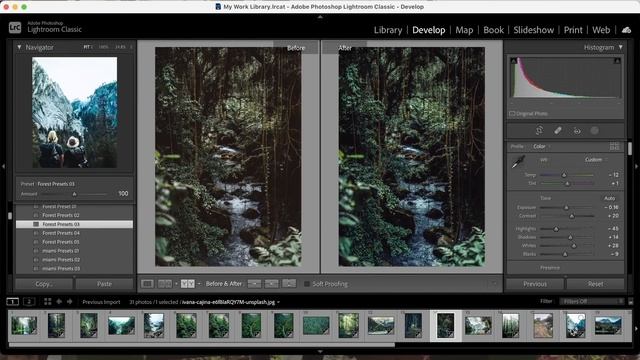Open the Develop module
Viewport: 640px width, 360px height.
[429, 30]
